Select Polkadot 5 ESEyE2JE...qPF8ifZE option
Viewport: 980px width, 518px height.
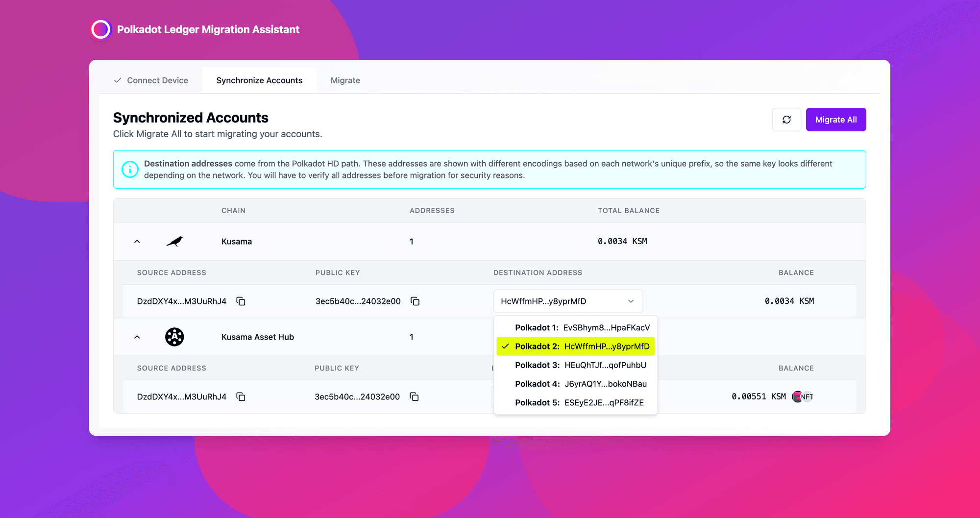click(x=575, y=402)
